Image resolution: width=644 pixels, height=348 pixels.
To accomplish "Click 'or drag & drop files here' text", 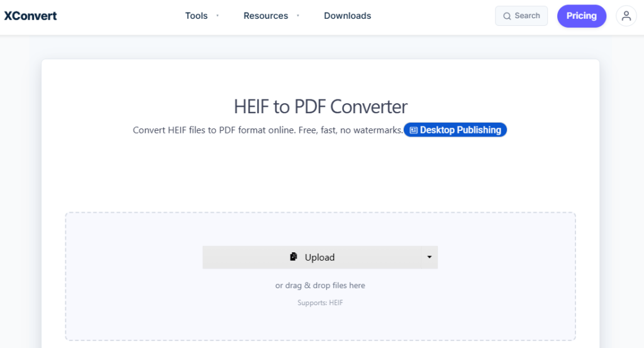I will 320,285.
